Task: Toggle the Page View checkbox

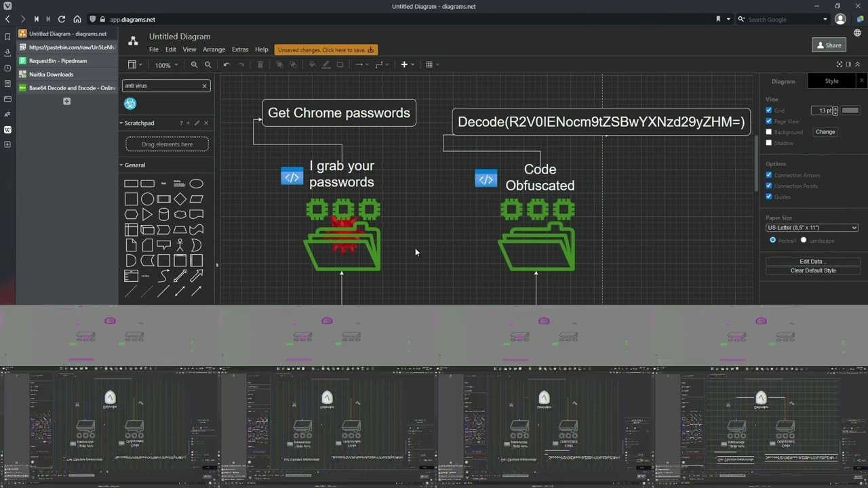Action: [769, 121]
